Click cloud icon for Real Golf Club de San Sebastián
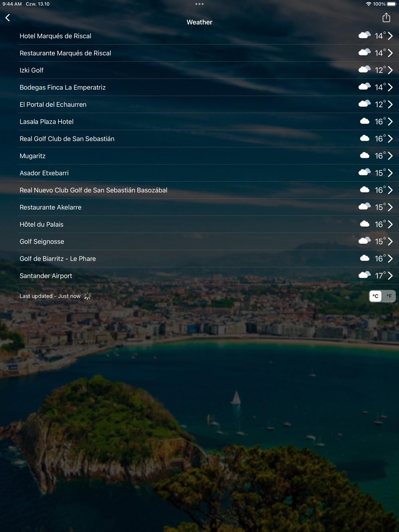Screen dimensions: 399x532 365,138
